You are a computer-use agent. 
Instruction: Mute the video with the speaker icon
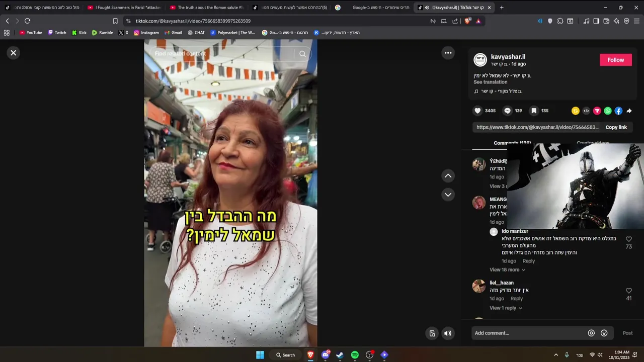click(x=448, y=333)
